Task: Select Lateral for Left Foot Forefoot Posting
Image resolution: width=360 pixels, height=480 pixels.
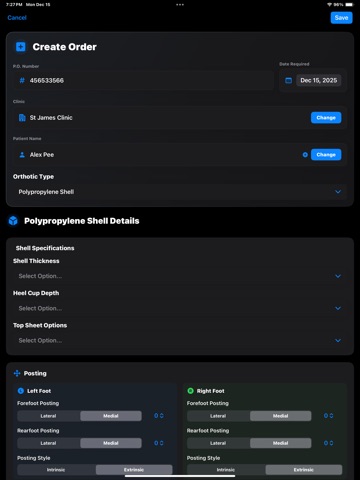Action: click(49, 416)
